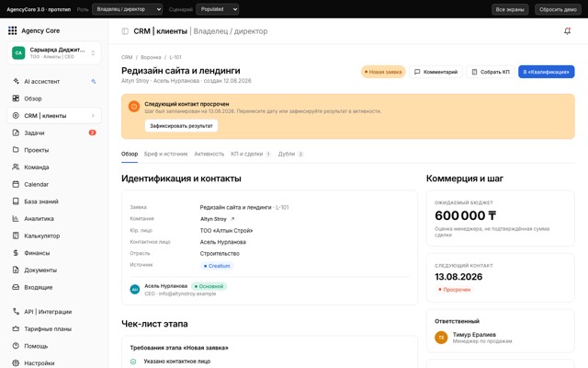Click Менеджер по продажам role text
588x368 pixels.
click(482, 341)
